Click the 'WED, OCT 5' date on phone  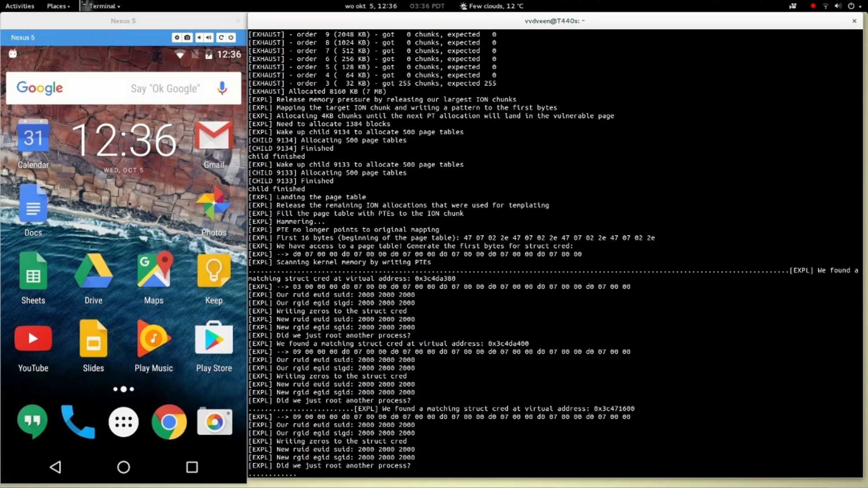[x=123, y=170]
